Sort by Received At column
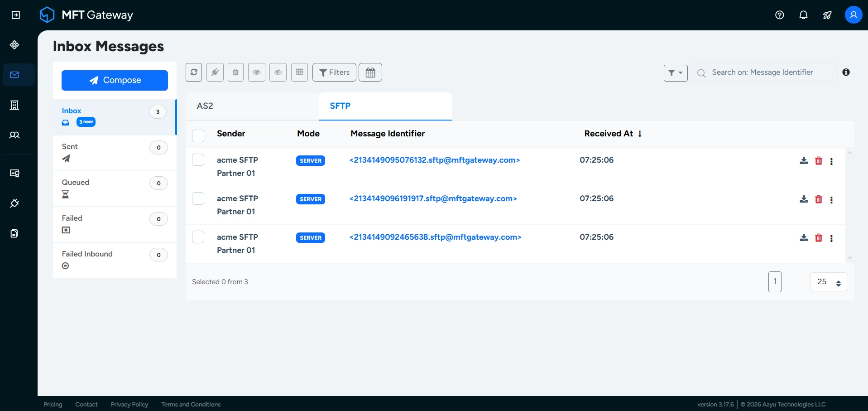Image resolution: width=868 pixels, height=411 pixels. [x=613, y=134]
